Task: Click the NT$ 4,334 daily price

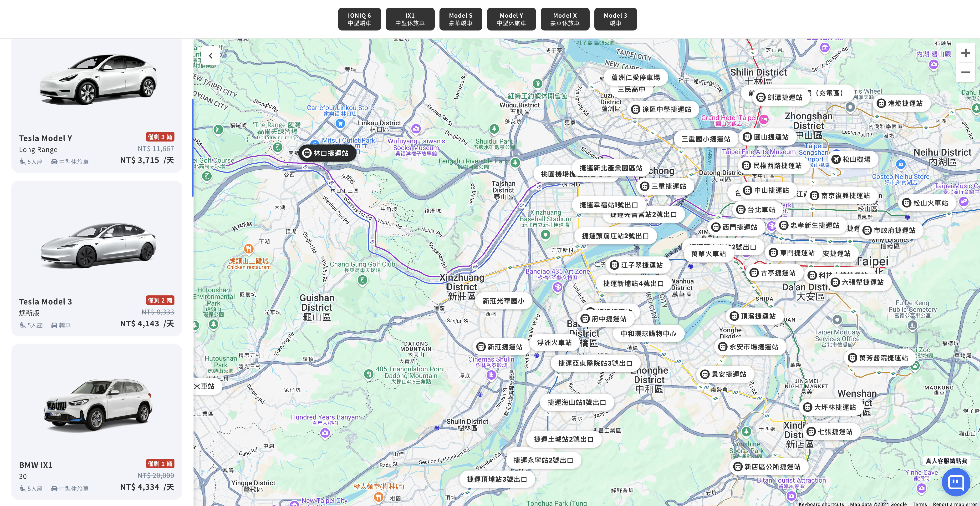Action: 147,487
